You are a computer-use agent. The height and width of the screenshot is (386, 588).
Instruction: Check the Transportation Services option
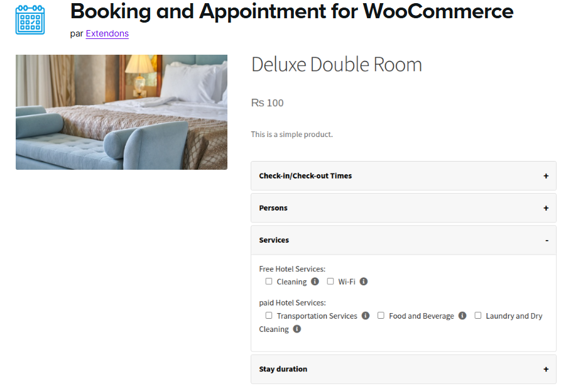[x=269, y=316]
